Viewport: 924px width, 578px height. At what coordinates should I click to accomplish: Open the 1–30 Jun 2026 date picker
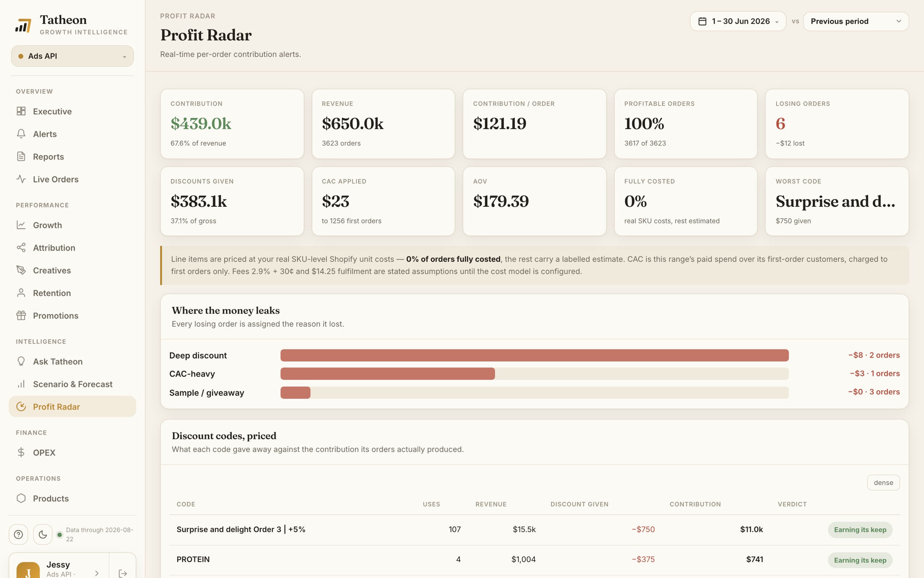pyautogui.click(x=738, y=21)
